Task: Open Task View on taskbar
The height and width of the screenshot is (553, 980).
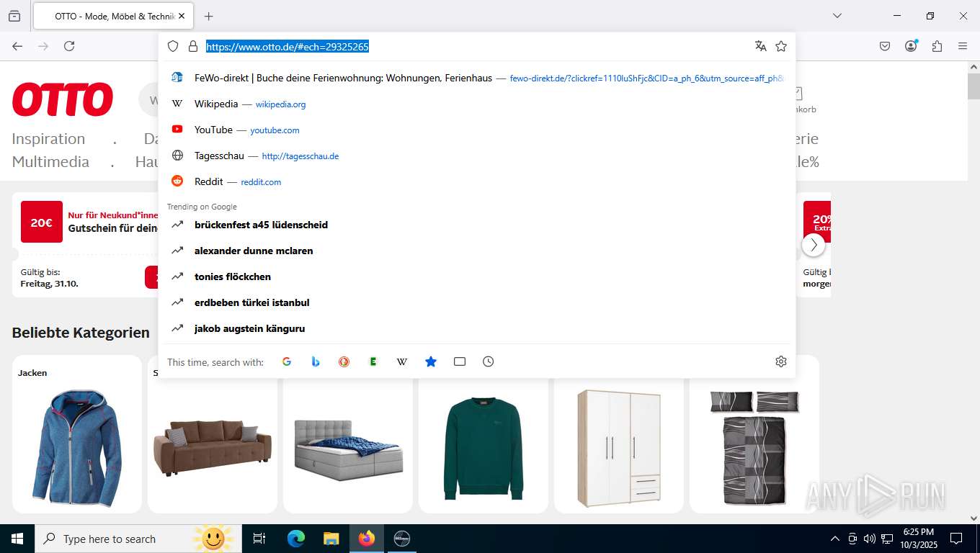Action: [x=259, y=539]
